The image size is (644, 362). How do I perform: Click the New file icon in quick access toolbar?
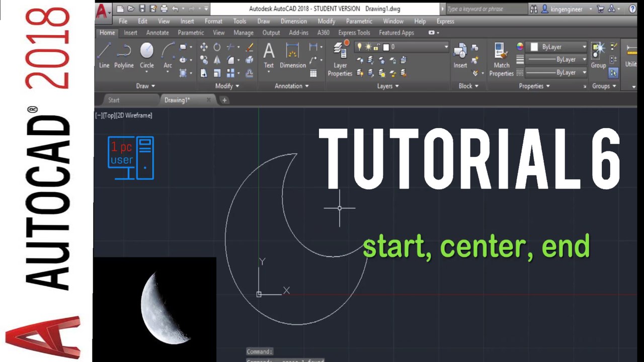click(120, 9)
